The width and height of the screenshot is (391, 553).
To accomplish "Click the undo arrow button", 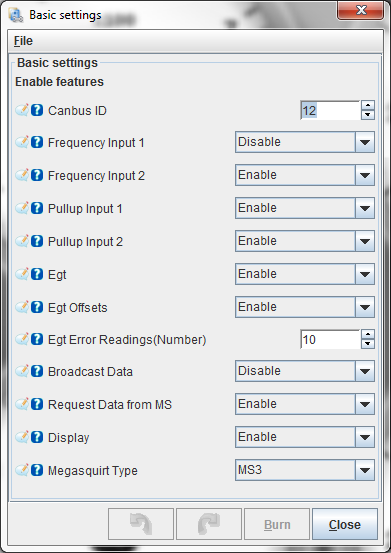I will point(141,524).
